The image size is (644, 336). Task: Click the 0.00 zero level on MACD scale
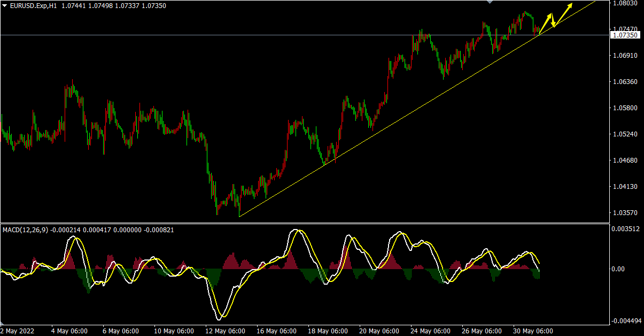click(x=618, y=269)
